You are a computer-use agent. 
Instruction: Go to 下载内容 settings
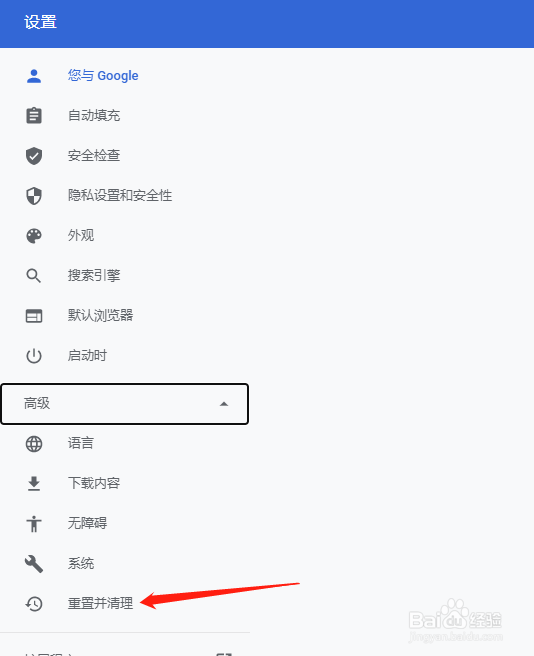pyautogui.click(x=94, y=483)
